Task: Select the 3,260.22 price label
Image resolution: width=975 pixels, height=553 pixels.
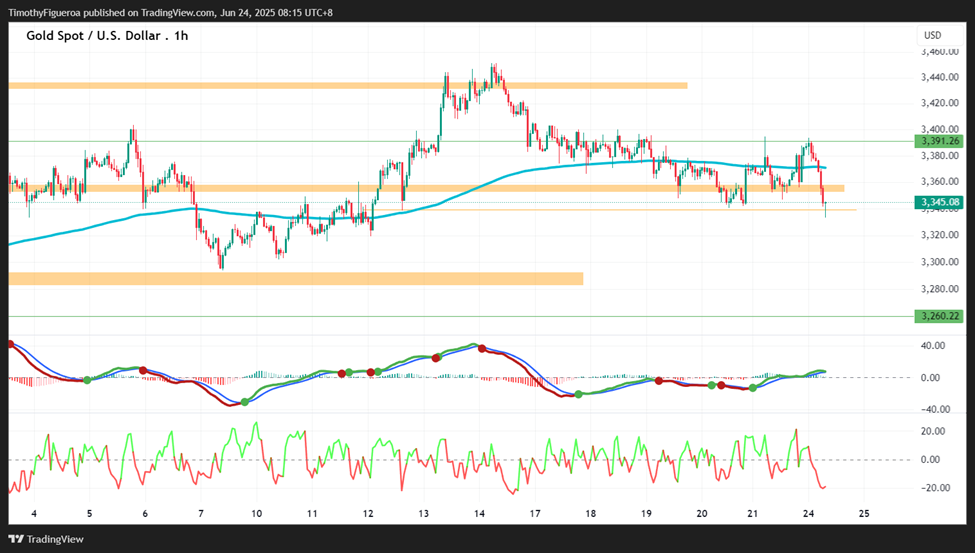Action: (938, 316)
